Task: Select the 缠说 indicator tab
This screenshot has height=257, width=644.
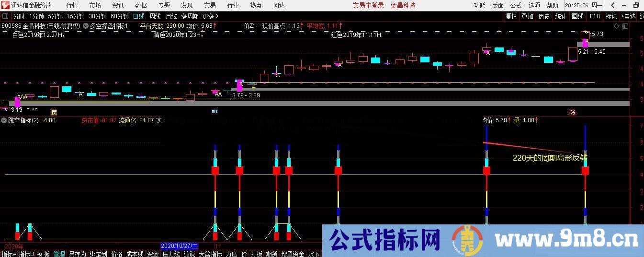Action: coord(189,254)
